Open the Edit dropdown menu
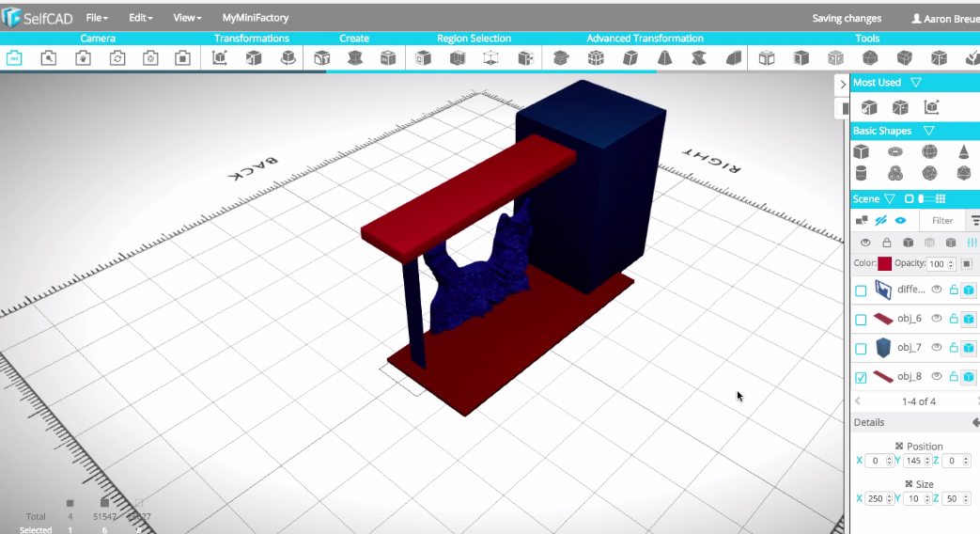This screenshot has height=534, width=980. click(x=141, y=18)
